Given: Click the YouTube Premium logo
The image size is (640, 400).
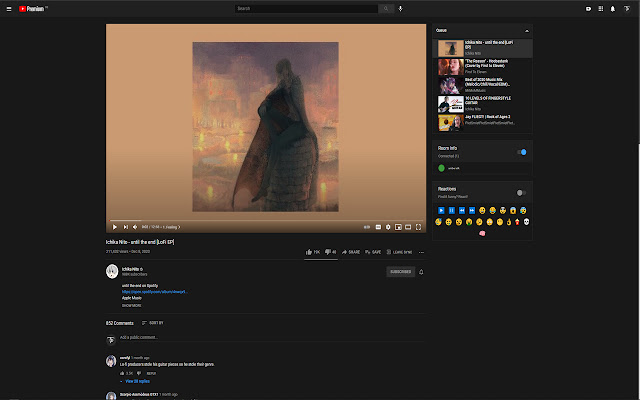Looking at the screenshot, I should 32,9.
